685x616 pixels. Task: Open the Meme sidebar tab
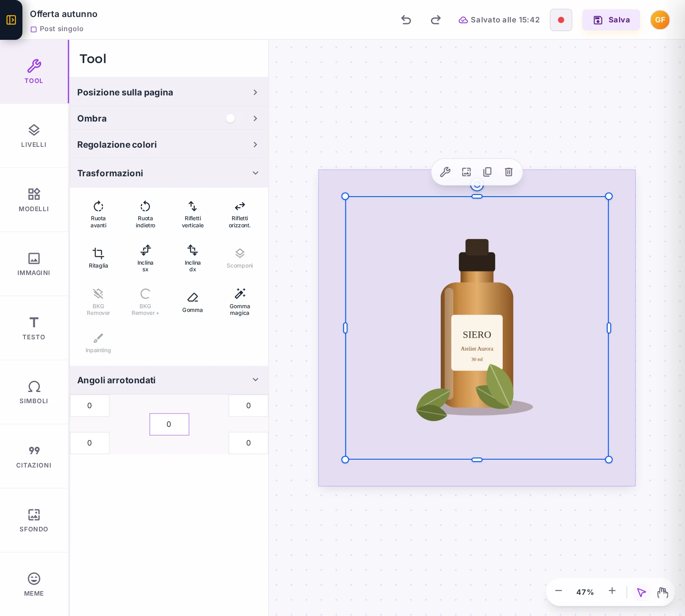tap(34, 584)
